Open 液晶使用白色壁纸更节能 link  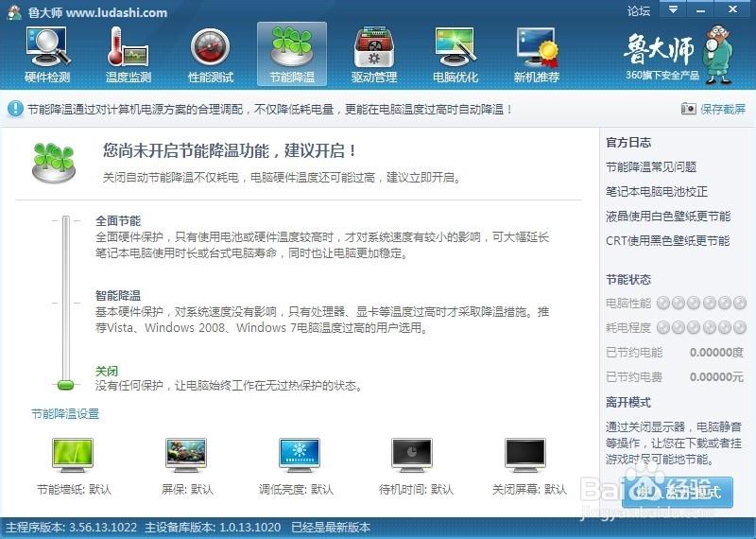coord(668,217)
